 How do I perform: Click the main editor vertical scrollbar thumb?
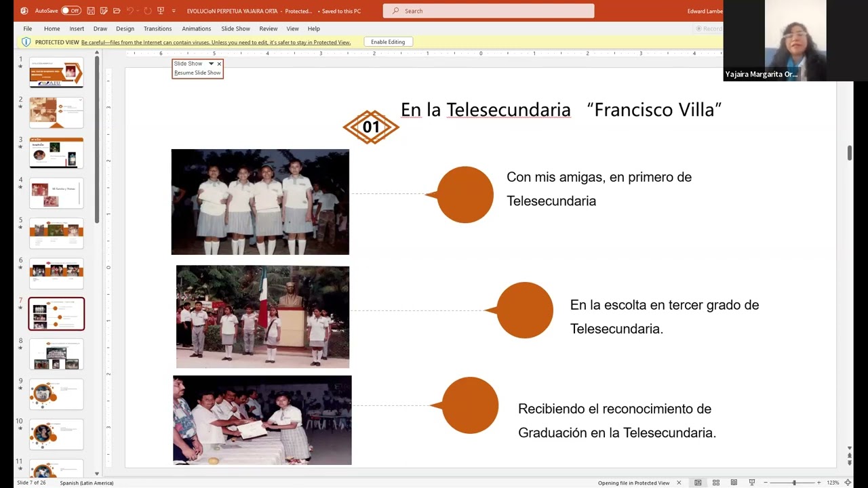point(850,153)
